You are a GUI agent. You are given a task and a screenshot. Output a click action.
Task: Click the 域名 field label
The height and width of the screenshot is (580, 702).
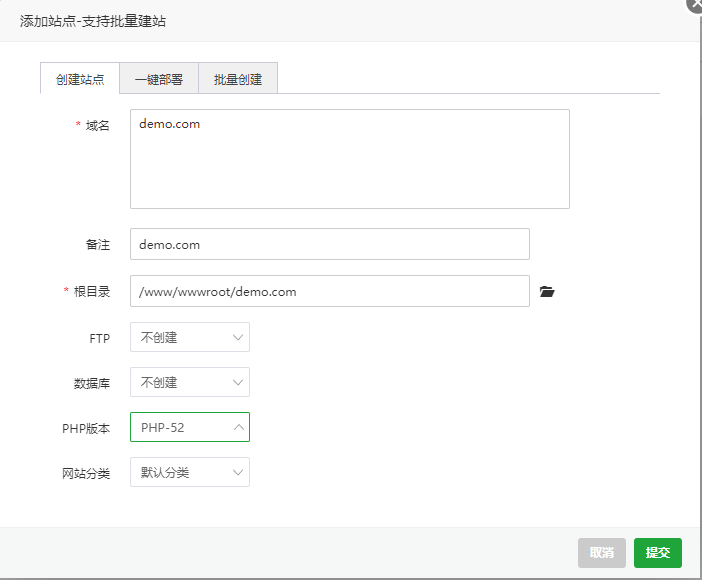point(97,125)
